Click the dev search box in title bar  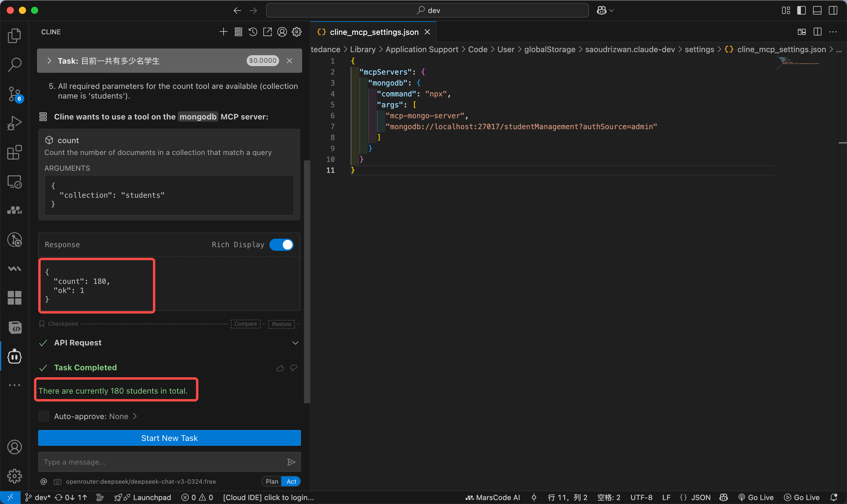pos(427,11)
